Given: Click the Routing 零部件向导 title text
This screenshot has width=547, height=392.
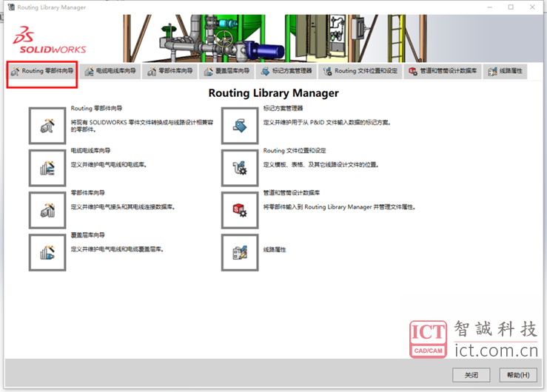Looking at the screenshot, I should (x=96, y=109).
